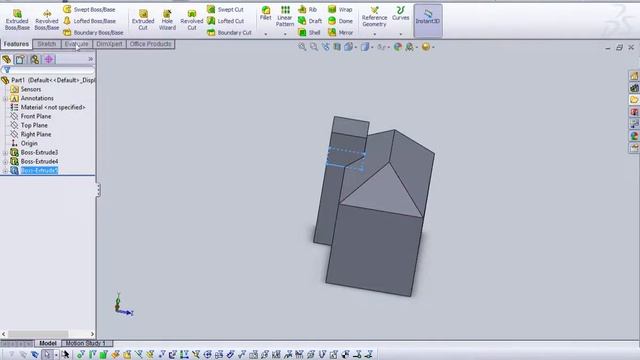This screenshot has height=360, width=640.
Task: Open the PropertyManager tab
Action: tap(20, 59)
